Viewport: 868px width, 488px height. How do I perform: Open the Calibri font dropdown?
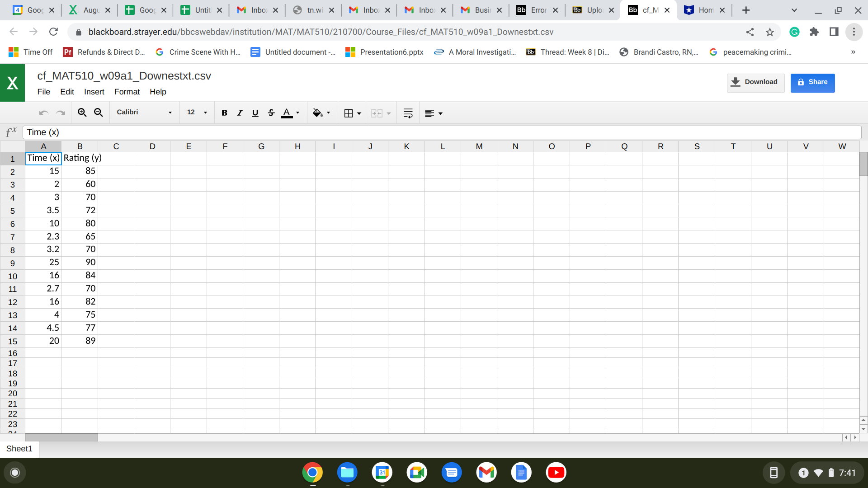144,113
